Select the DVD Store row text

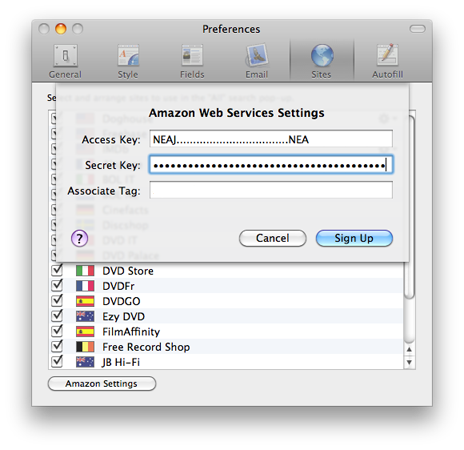128,271
